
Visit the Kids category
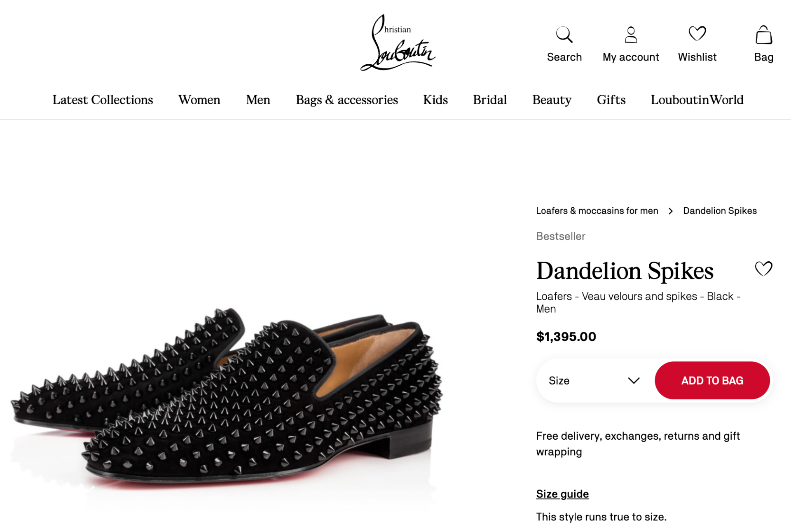[x=435, y=100]
